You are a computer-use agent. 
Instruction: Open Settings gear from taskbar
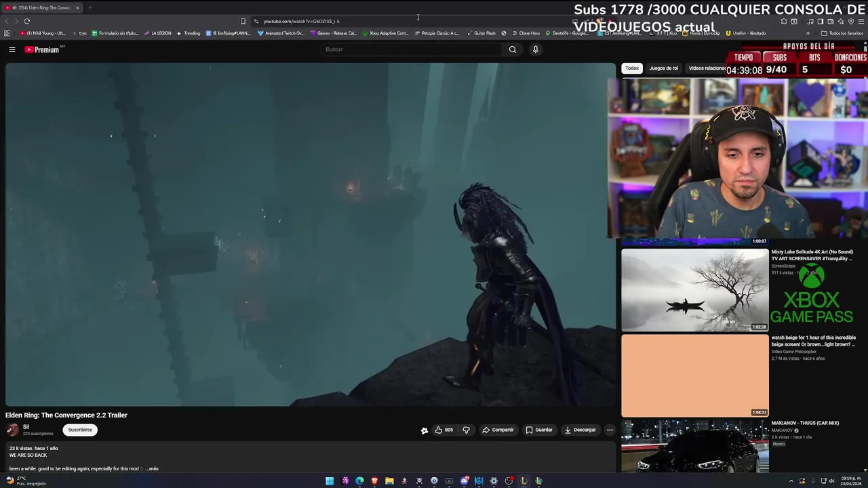494,481
